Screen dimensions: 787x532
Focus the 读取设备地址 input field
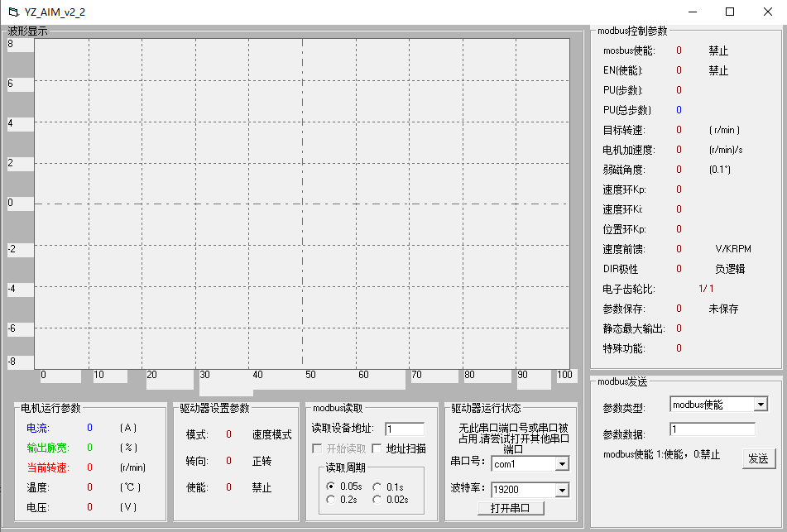pyautogui.click(x=404, y=429)
